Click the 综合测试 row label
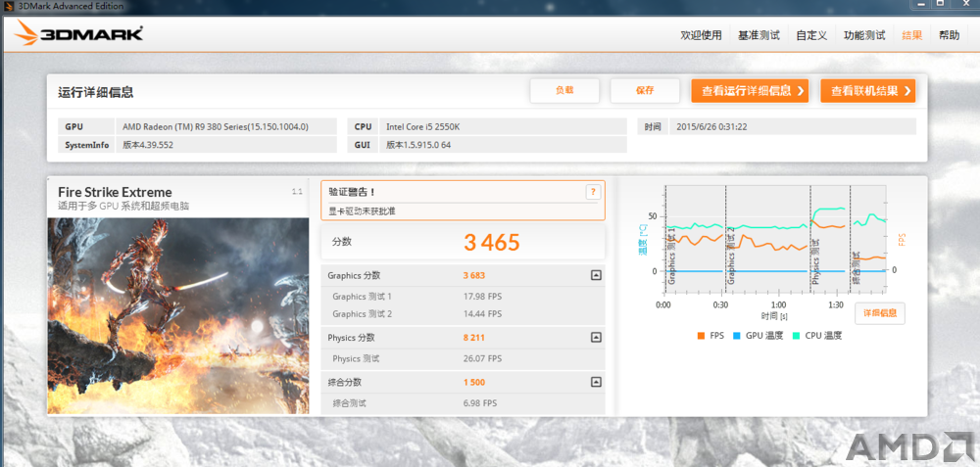 coord(350,403)
